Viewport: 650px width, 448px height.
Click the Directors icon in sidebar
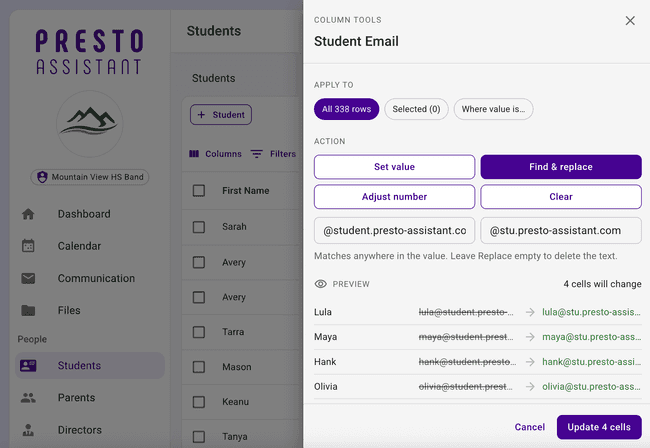pos(28,430)
